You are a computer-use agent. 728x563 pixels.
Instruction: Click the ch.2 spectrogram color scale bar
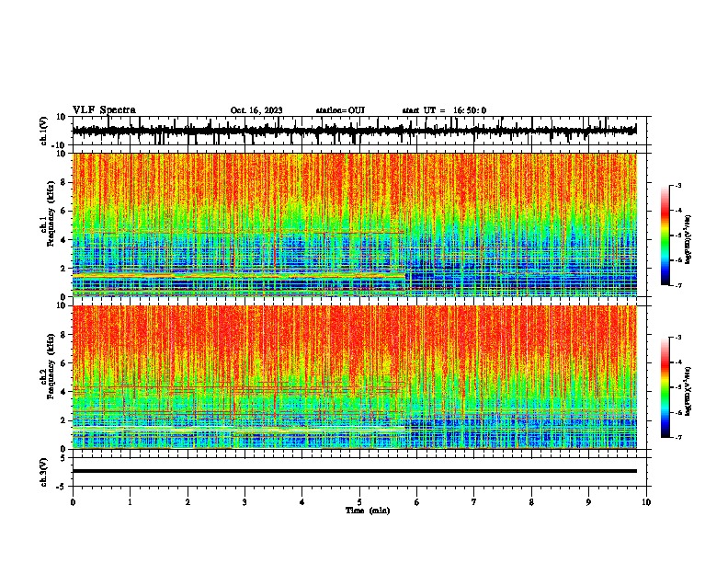click(665, 387)
